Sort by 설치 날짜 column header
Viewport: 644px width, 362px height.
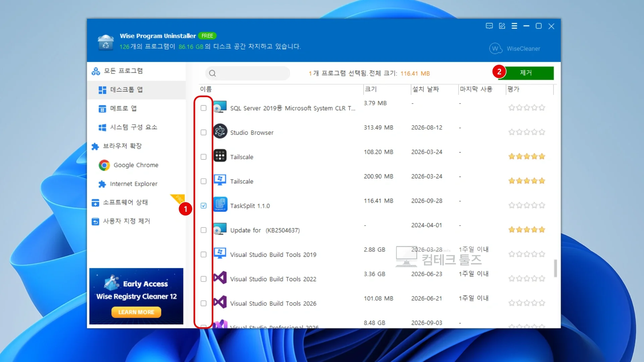[x=425, y=89]
